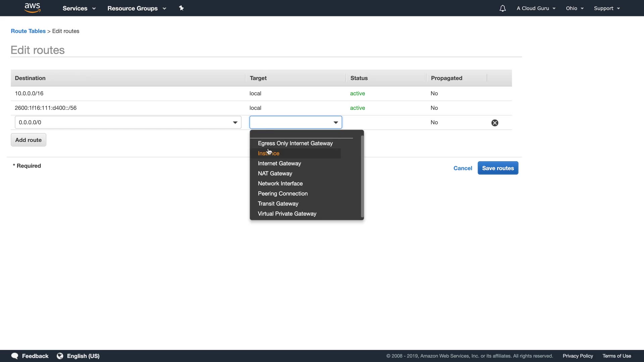Screen dimensions: 644x362
Task: Click the globe language icon
Action: (60, 356)
